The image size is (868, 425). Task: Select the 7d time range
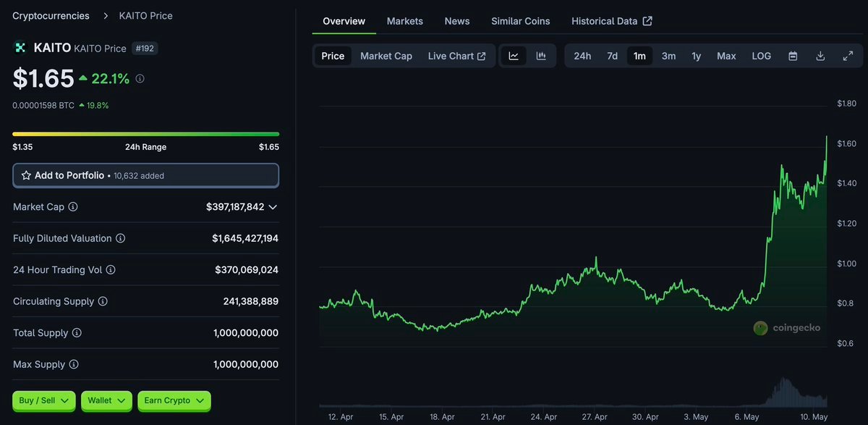(x=612, y=56)
